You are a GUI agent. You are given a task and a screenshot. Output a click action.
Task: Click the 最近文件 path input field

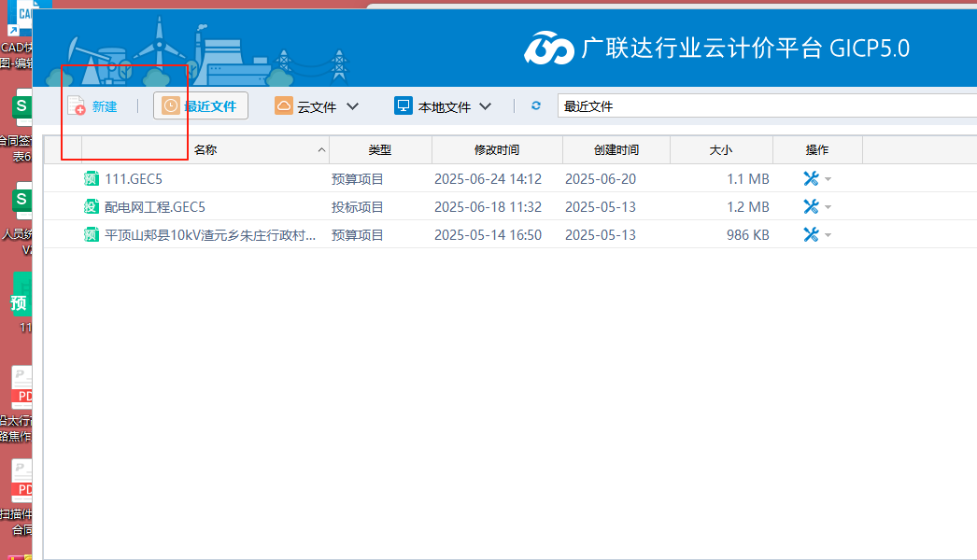767,105
